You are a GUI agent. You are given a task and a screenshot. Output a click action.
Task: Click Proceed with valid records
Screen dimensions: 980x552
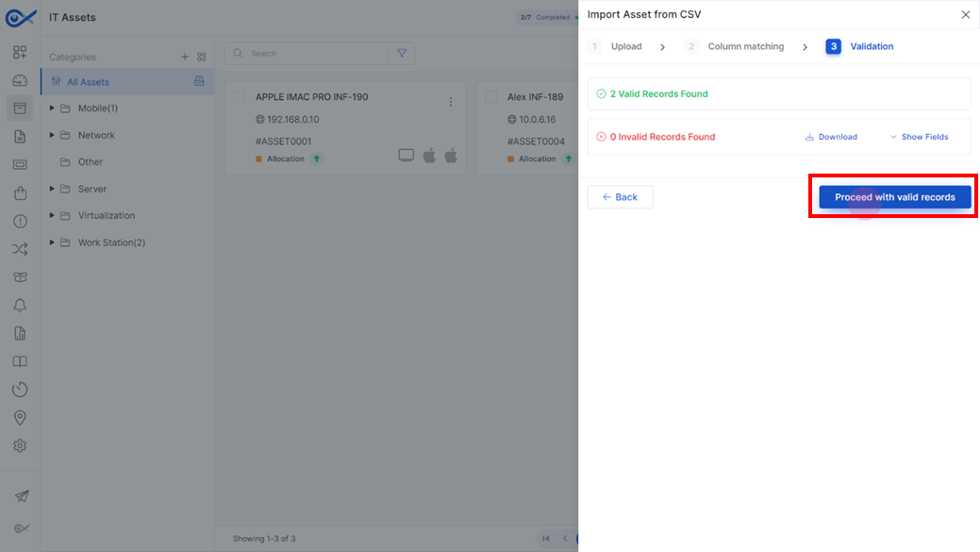pos(895,197)
